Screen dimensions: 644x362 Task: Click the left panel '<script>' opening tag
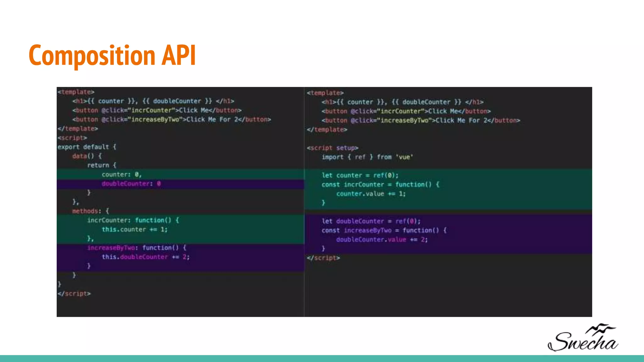pos(72,138)
